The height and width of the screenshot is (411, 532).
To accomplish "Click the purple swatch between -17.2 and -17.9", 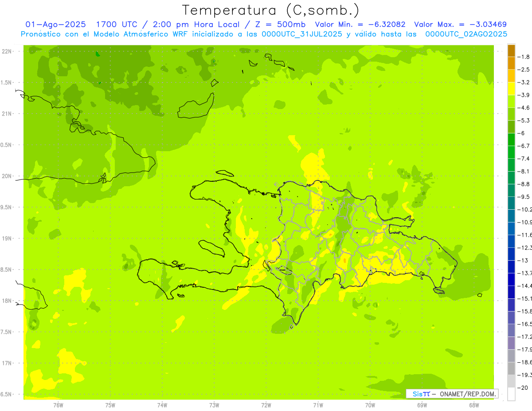I will [x=511, y=343].
